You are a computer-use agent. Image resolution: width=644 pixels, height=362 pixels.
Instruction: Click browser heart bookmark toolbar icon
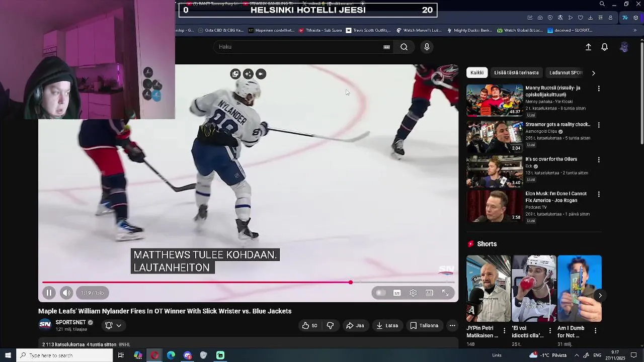point(580,18)
